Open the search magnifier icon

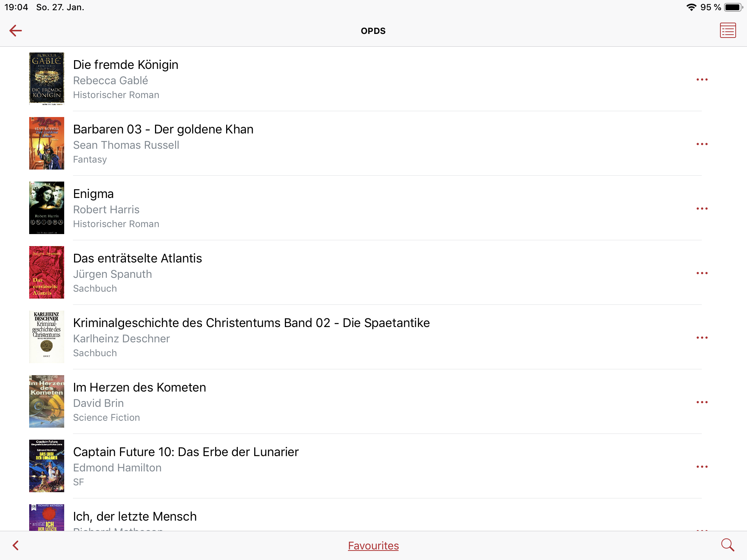(x=727, y=545)
